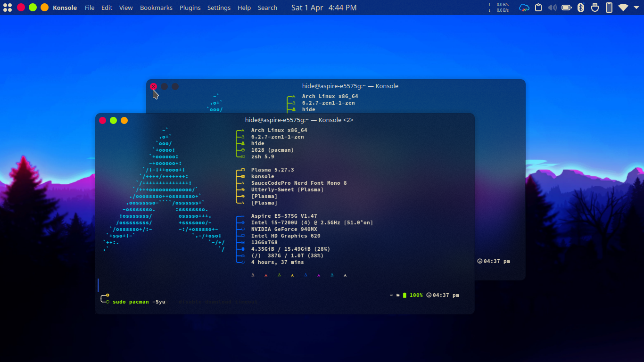Click clock icon by 04:37 pm, front window
644x362 pixels.
click(x=429, y=296)
